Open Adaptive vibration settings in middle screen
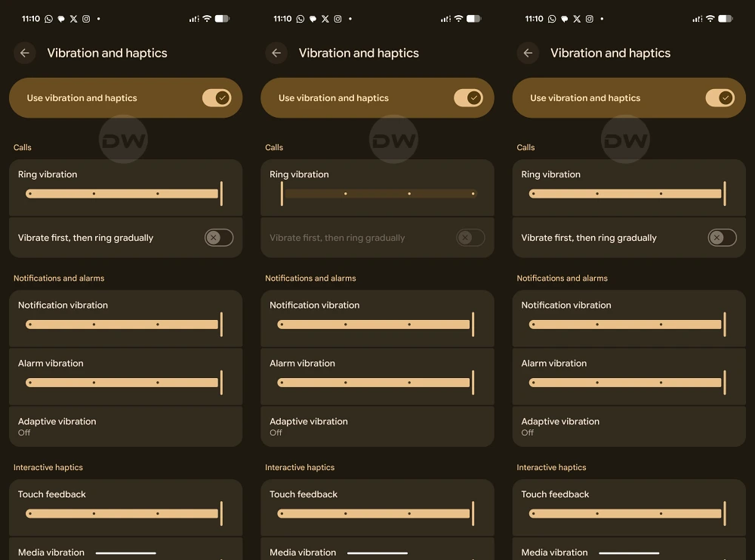 (x=377, y=426)
